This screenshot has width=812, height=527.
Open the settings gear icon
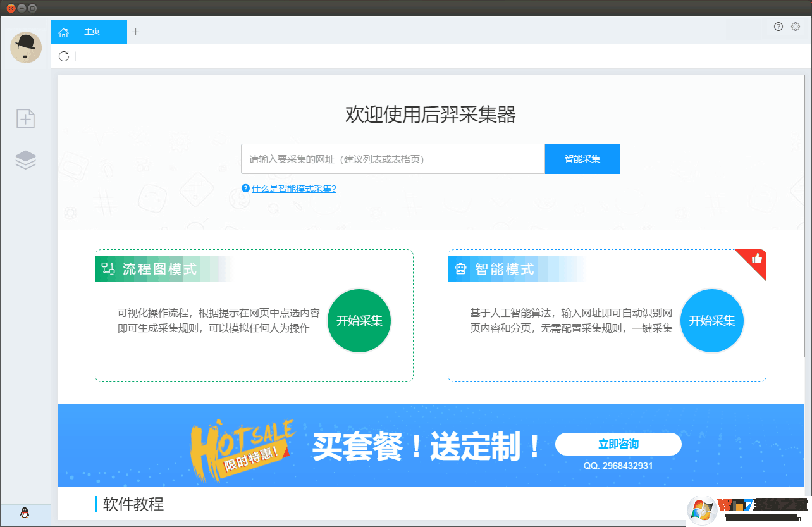pos(796,27)
